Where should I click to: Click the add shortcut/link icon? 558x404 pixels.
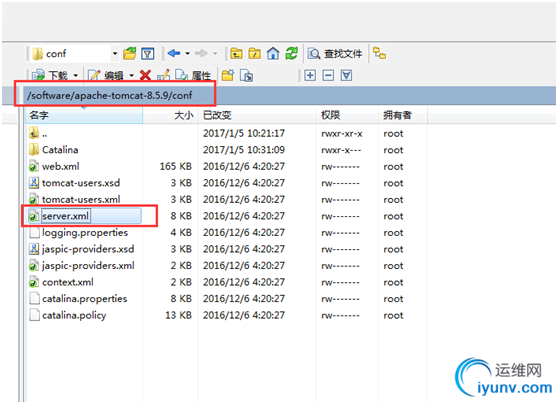pyautogui.click(x=246, y=75)
